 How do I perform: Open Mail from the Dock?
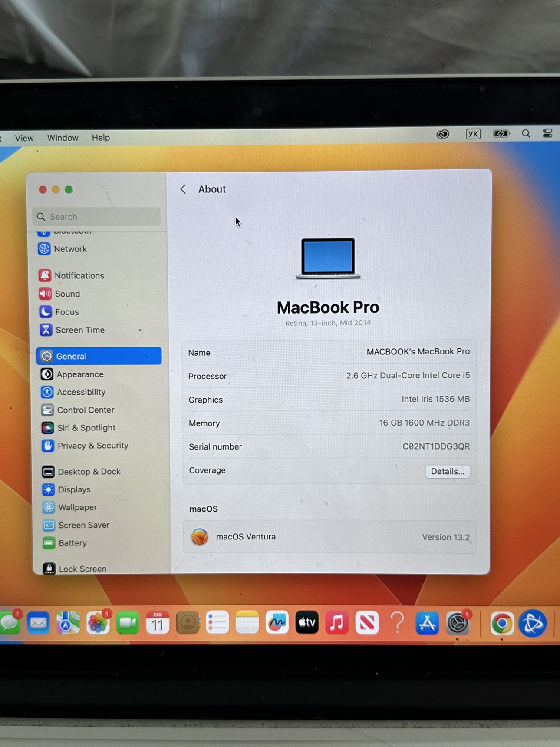pyautogui.click(x=38, y=623)
